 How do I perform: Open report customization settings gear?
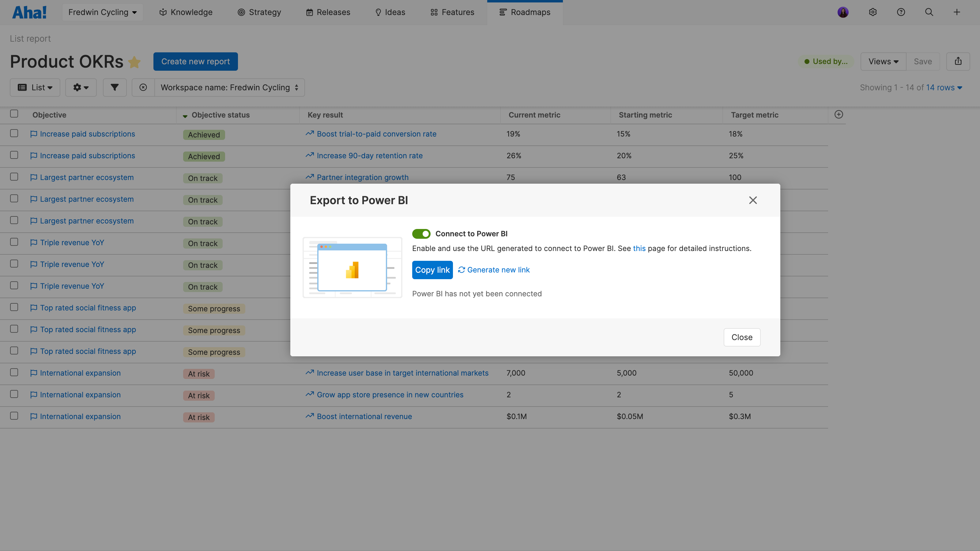pos(81,87)
